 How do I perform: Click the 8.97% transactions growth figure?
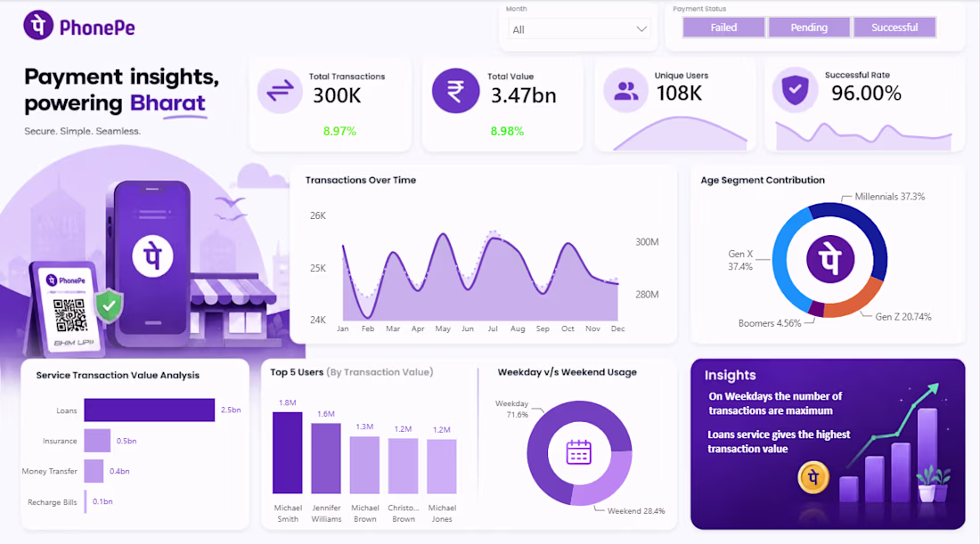pyautogui.click(x=339, y=131)
